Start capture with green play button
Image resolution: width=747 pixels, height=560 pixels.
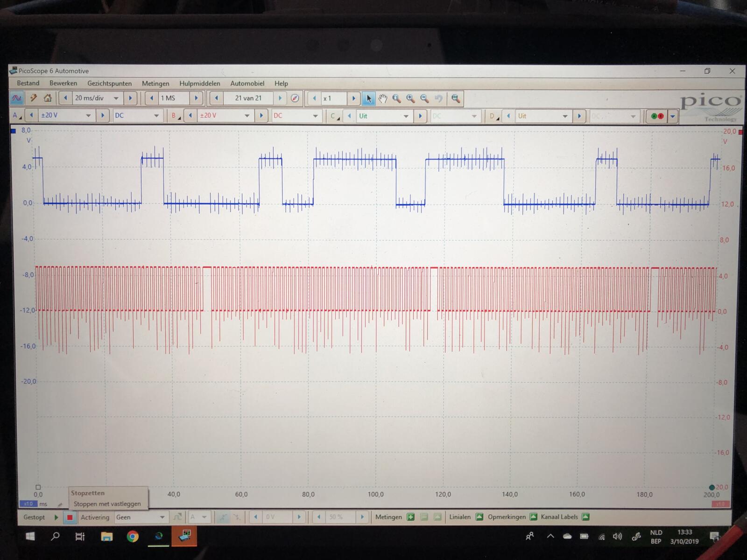click(56, 517)
